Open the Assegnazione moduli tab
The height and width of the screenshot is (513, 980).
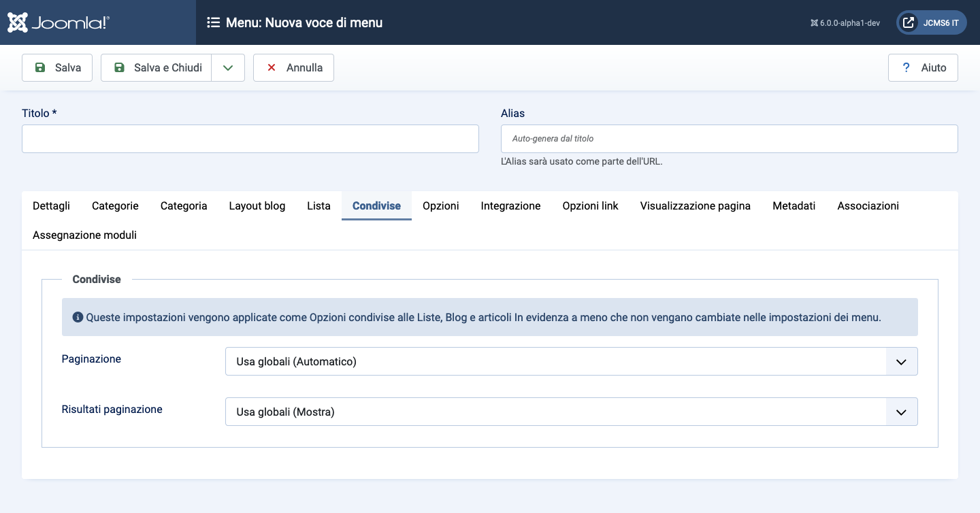click(84, 235)
